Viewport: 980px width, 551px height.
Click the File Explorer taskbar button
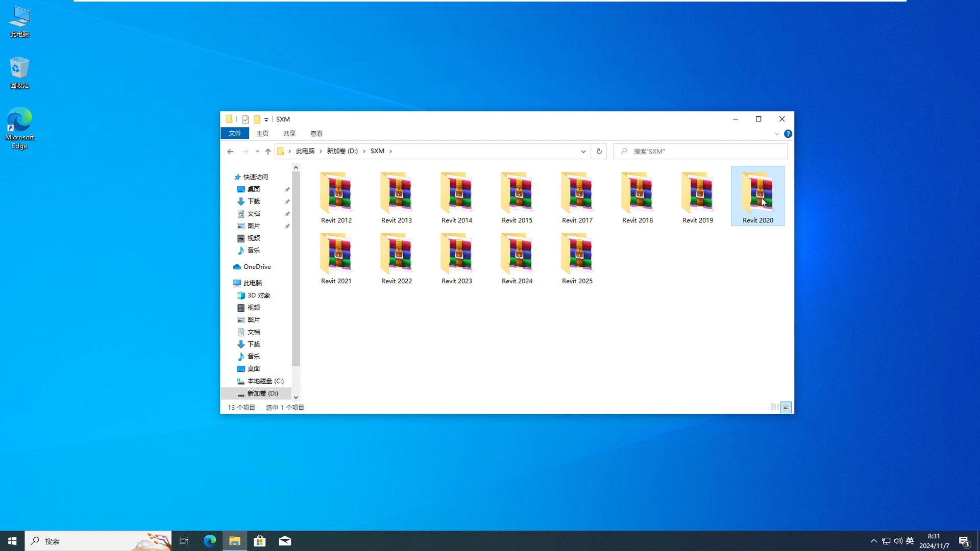point(235,541)
